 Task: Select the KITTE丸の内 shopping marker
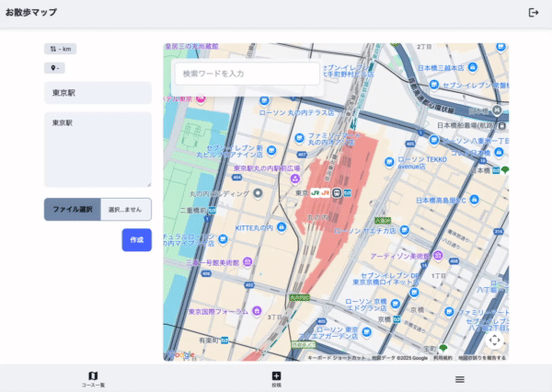(x=282, y=226)
